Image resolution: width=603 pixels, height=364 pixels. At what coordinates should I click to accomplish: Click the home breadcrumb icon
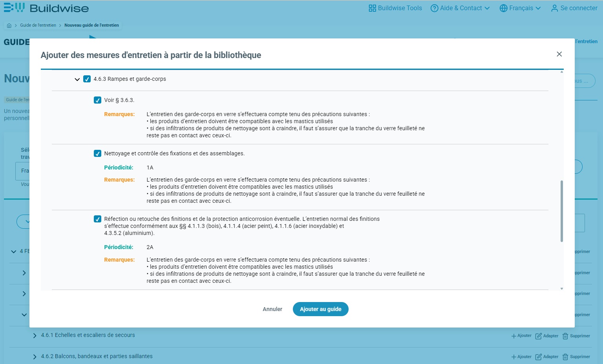coord(9,25)
